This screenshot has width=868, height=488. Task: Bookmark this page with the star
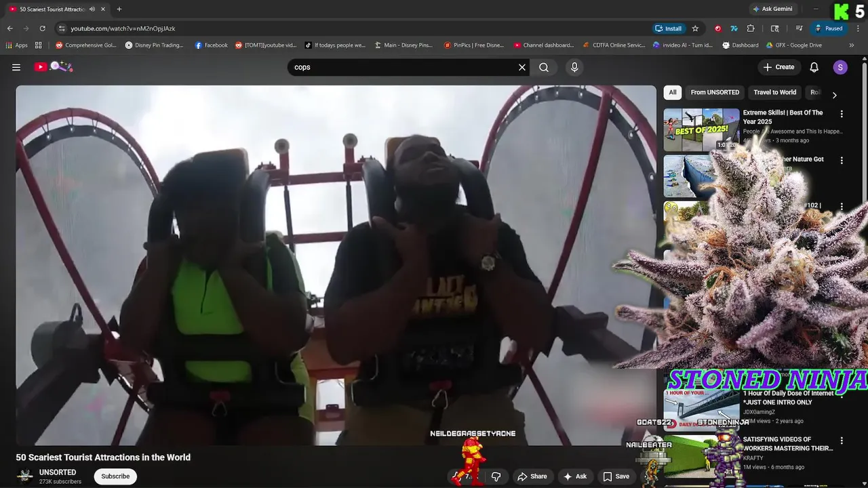click(x=695, y=28)
